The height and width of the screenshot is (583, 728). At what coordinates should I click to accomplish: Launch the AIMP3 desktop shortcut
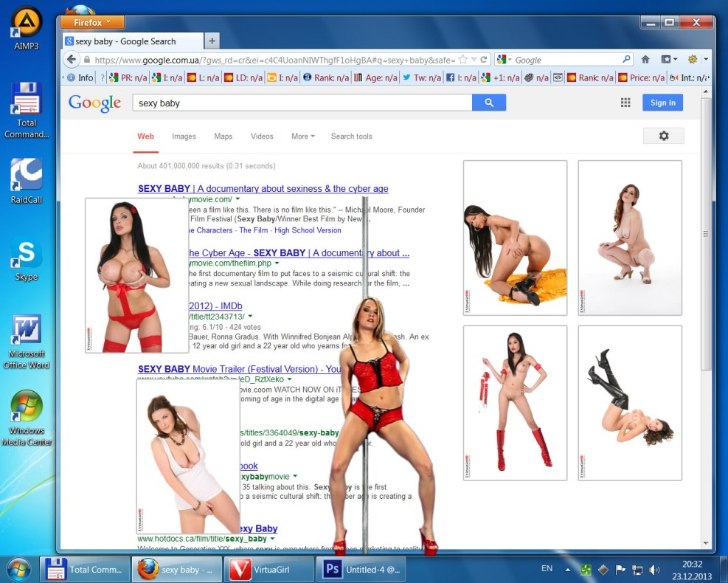tap(27, 28)
